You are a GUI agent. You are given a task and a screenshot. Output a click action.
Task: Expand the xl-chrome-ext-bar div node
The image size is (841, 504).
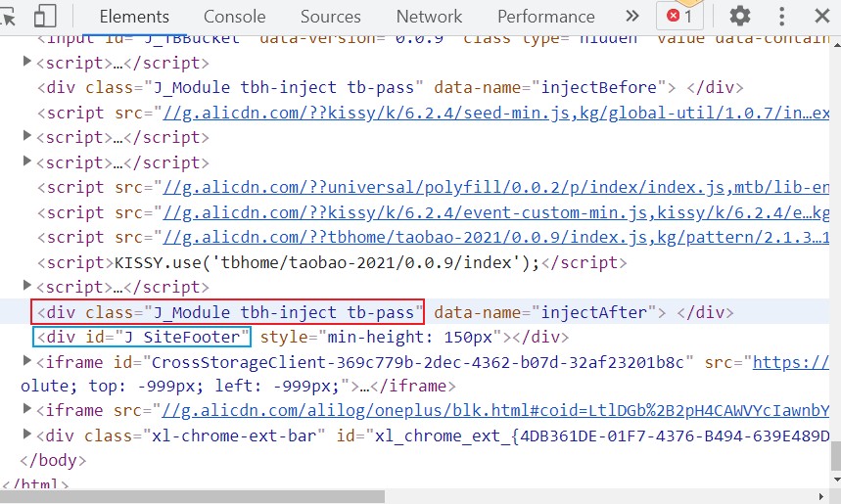pyautogui.click(x=26, y=434)
